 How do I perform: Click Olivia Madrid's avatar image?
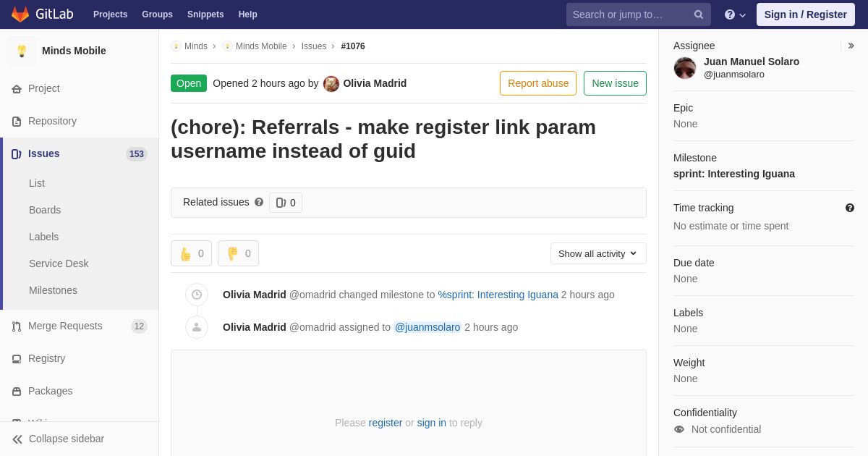click(331, 84)
